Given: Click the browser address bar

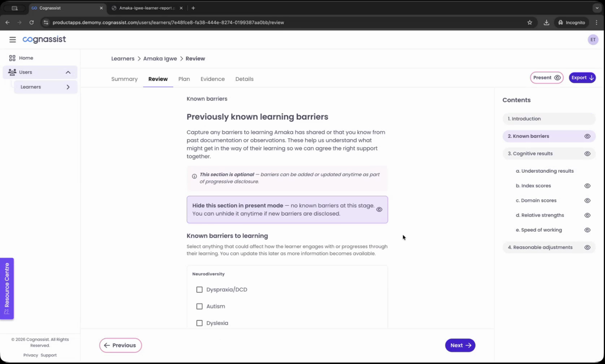Looking at the screenshot, I should point(175,22).
